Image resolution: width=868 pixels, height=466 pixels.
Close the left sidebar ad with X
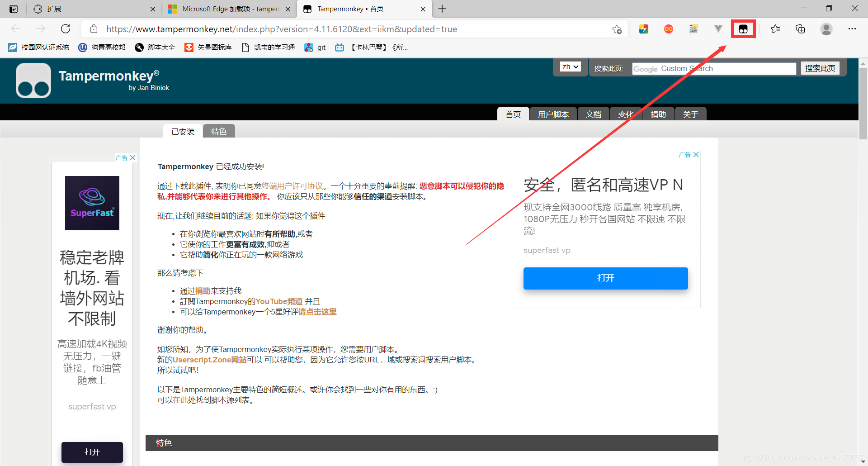click(x=133, y=158)
